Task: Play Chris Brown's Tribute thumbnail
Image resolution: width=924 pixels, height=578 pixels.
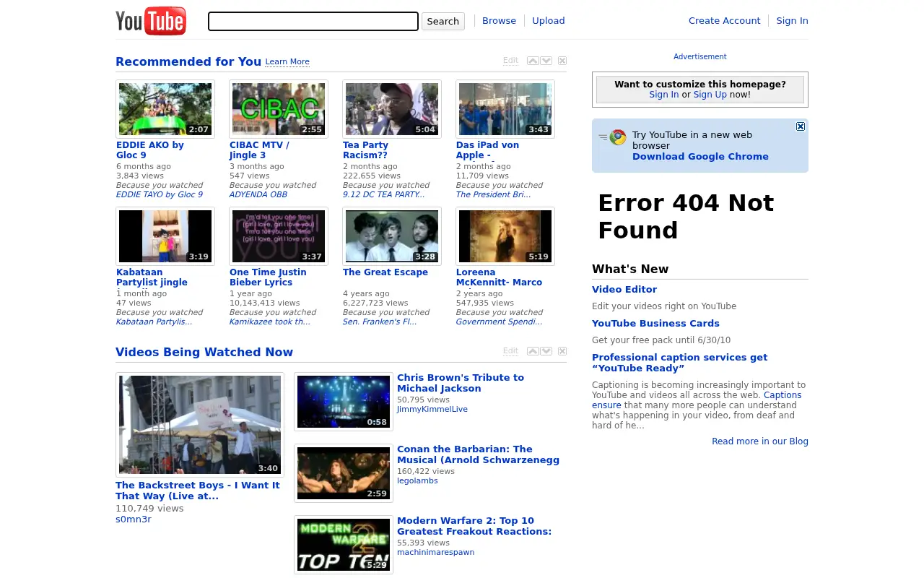Action: click(344, 402)
